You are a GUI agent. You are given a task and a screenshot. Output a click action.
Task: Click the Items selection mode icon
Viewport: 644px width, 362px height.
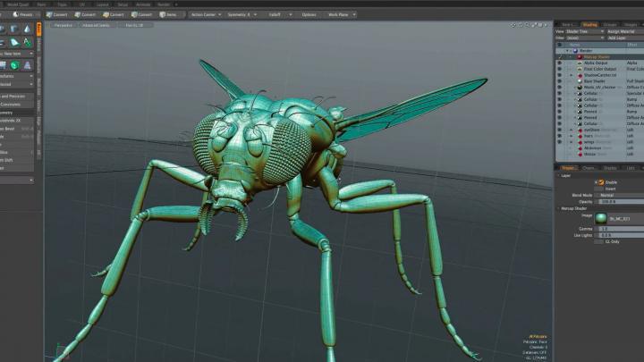coord(166,14)
